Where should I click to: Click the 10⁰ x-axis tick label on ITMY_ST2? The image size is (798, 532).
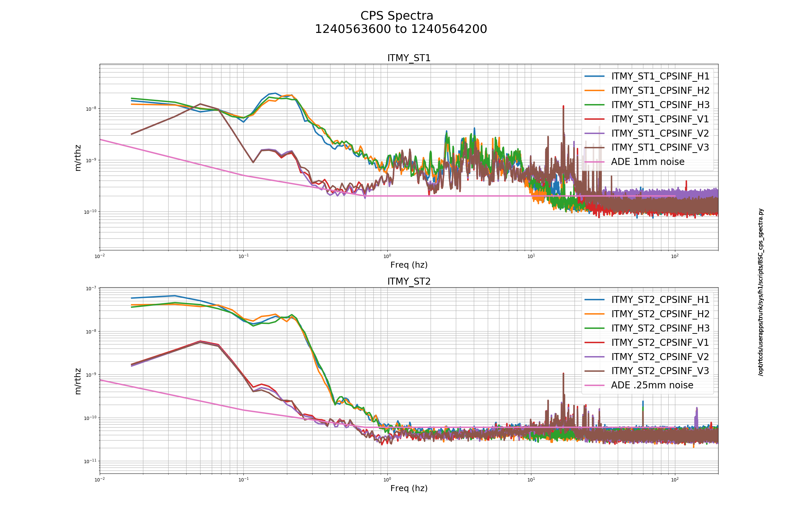tap(387, 479)
